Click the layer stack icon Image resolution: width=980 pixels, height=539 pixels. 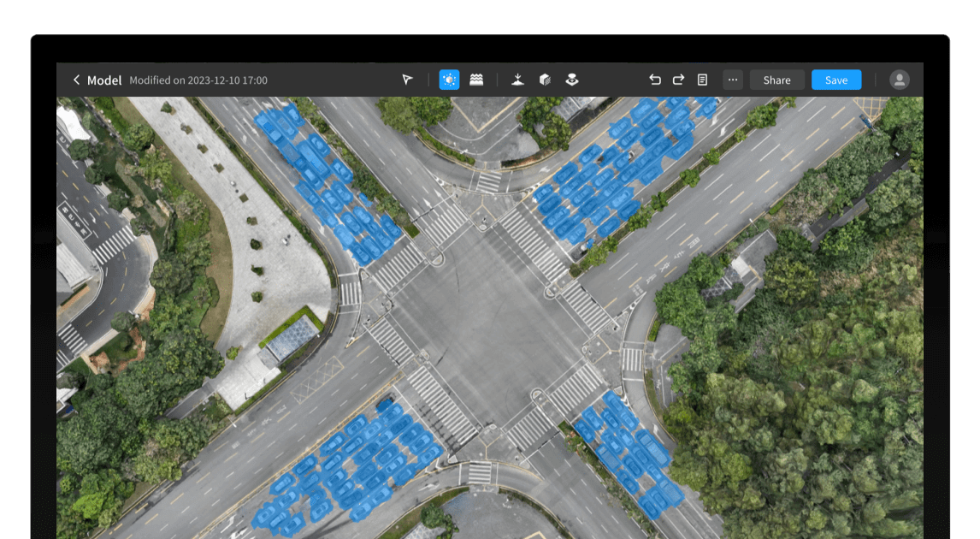click(x=571, y=80)
